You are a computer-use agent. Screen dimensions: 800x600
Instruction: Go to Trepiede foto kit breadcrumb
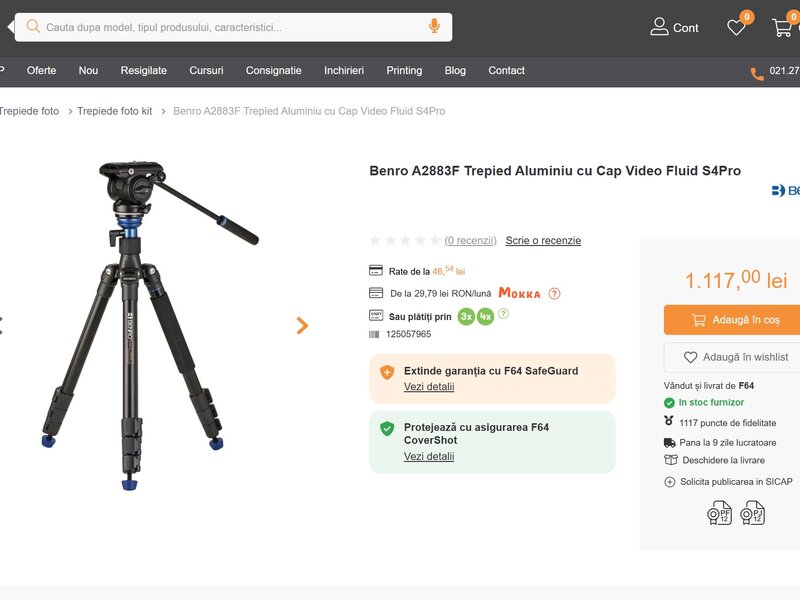point(114,111)
